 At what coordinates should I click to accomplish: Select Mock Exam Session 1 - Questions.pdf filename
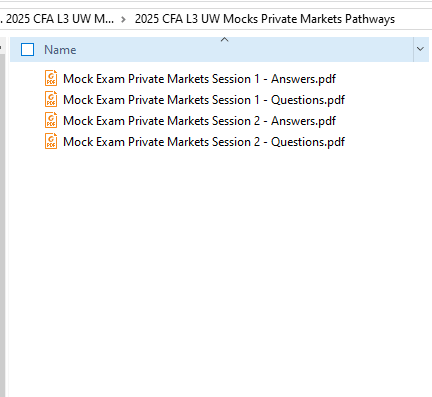[x=204, y=100]
